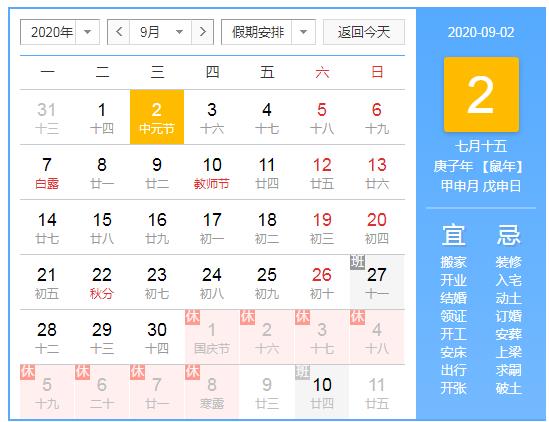Click the 休 badge on October 1 国庆节
The image size is (549, 422).
tap(193, 317)
